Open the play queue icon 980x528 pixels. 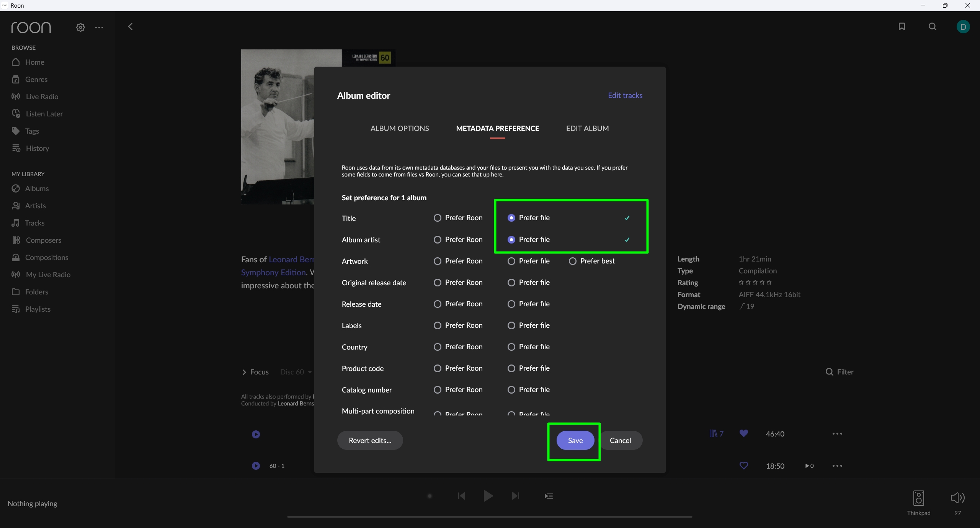(x=549, y=496)
